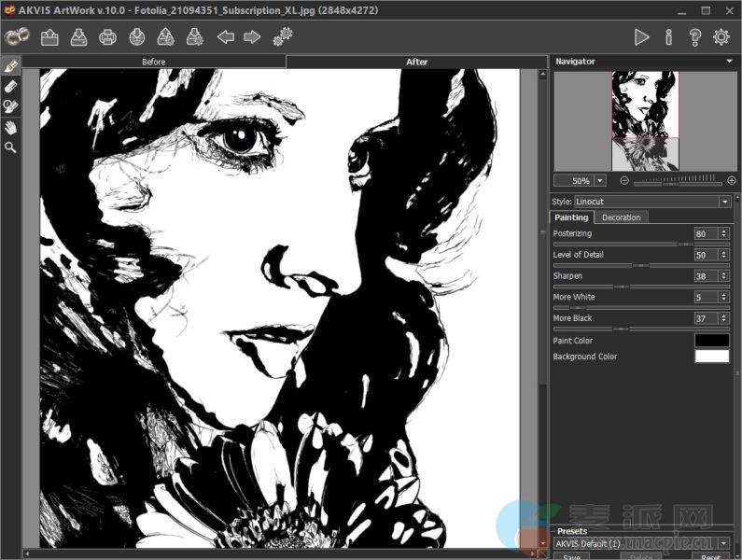This screenshot has width=742, height=560.
Task: Click the left arrow Undo icon
Action: tap(225, 37)
